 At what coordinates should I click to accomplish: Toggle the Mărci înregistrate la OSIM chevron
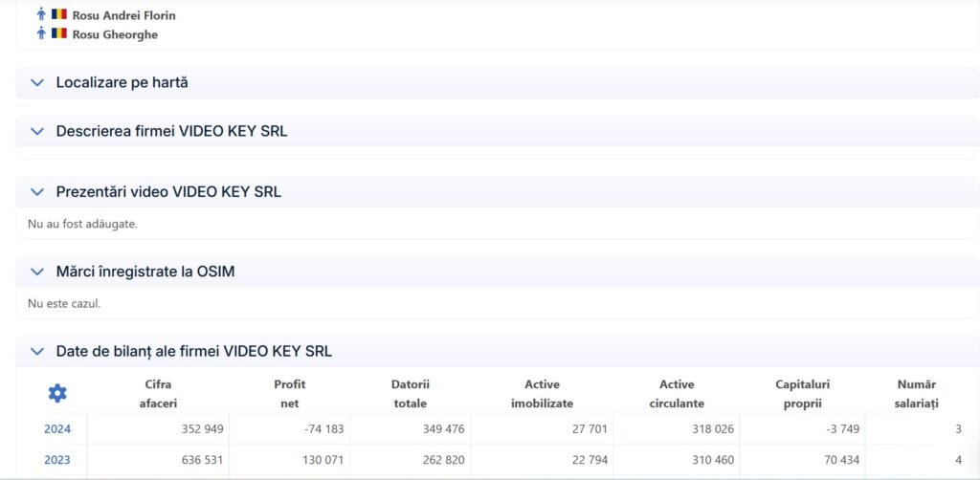(37, 272)
